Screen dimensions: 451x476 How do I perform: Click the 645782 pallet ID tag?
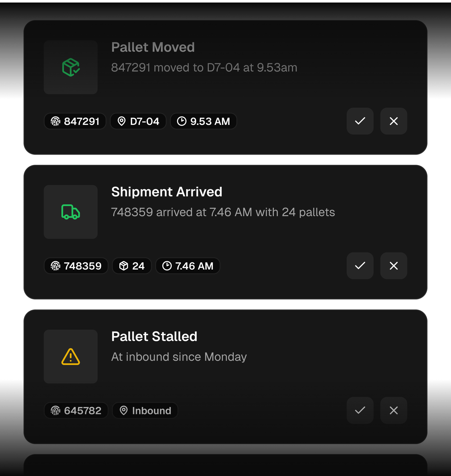76,411
